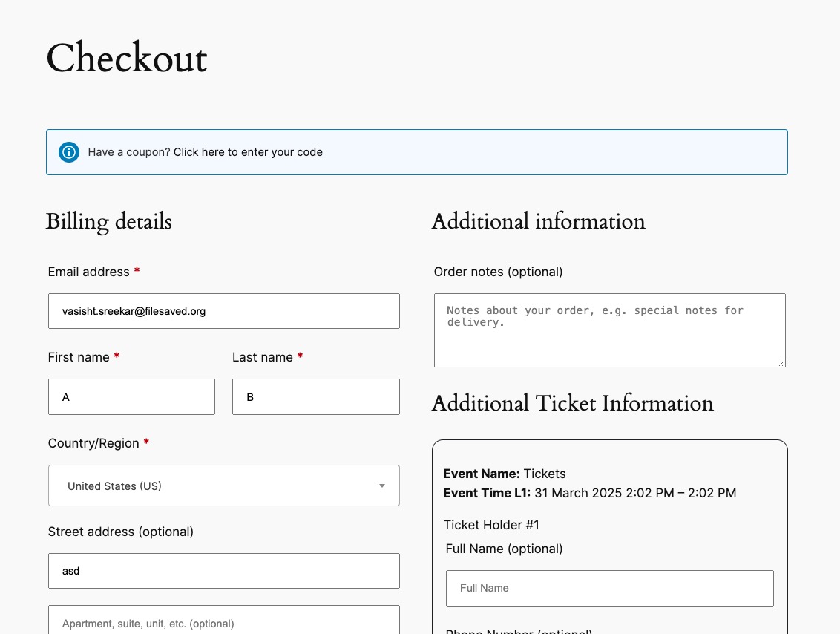Screen dimensions: 840x634
Task: Focus the First name field
Action: click(x=132, y=396)
